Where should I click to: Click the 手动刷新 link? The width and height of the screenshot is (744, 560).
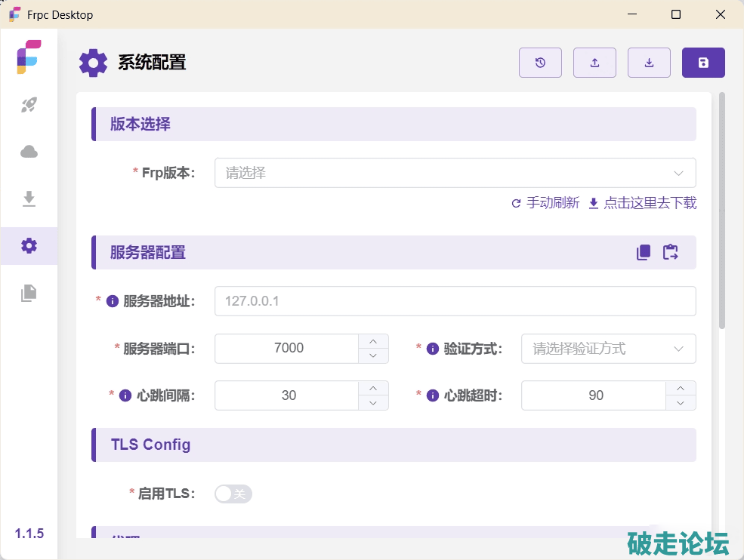pyautogui.click(x=545, y=203)
